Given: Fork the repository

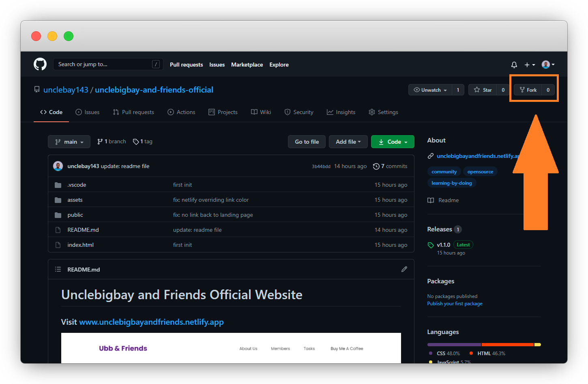Looking at the screenshot, I should (528, 90).
